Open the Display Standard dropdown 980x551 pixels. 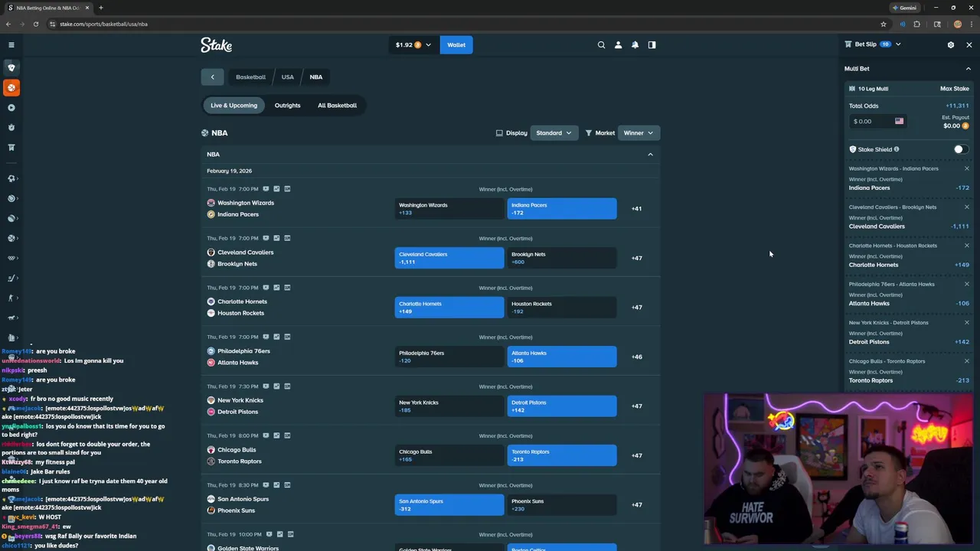(554, 133)
